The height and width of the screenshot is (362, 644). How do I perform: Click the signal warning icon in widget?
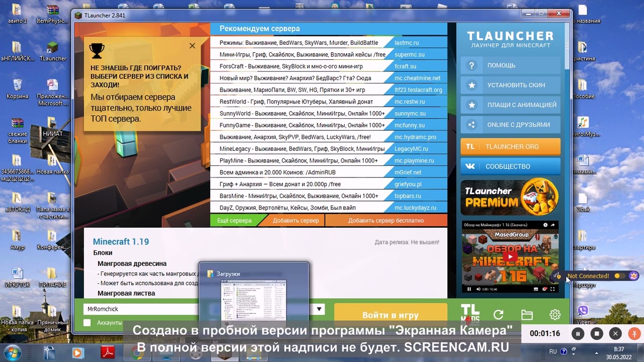pos(557,276)
